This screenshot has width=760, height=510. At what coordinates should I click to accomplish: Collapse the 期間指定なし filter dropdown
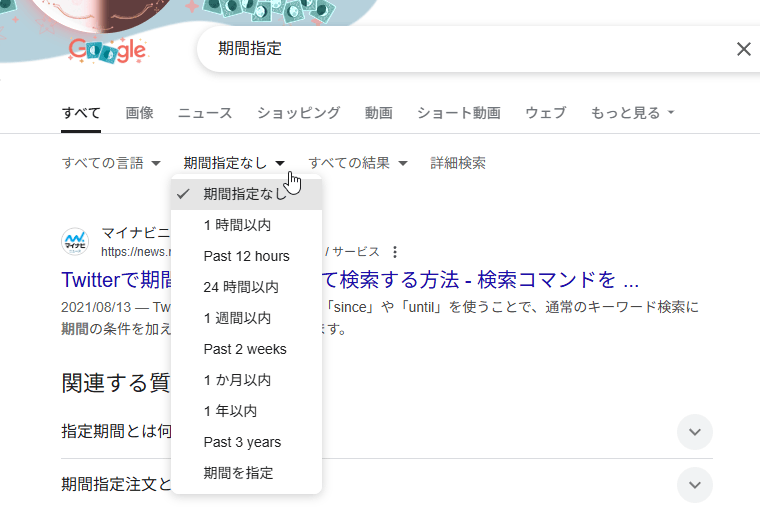pyautogui.click(x=234, y=163)
